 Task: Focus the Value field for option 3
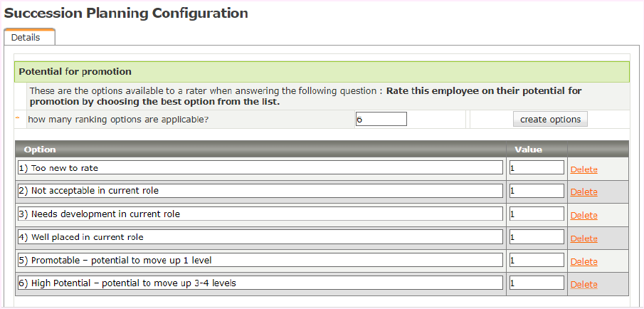click(x=537, y=214)
